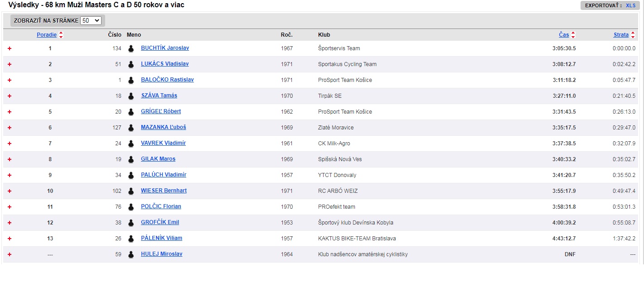Sort results by Strata column
Viewport: 644px width, 287px height.
(621, 35)
